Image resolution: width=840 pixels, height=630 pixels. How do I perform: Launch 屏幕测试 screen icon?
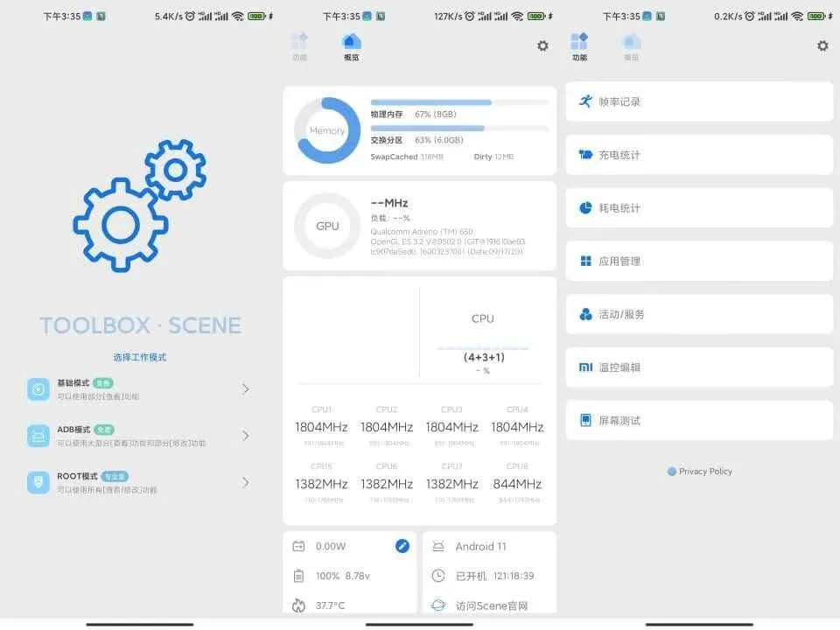coord(585,421)
